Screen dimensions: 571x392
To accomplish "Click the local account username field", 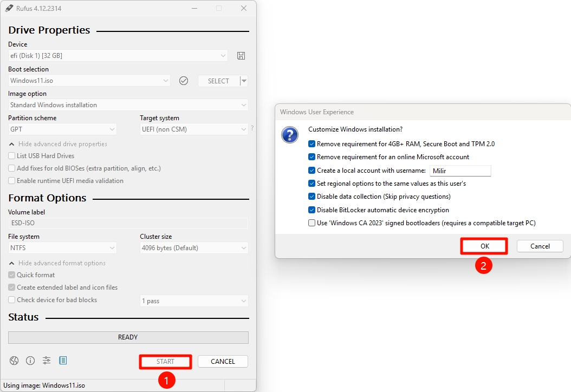I will (460, 171).
